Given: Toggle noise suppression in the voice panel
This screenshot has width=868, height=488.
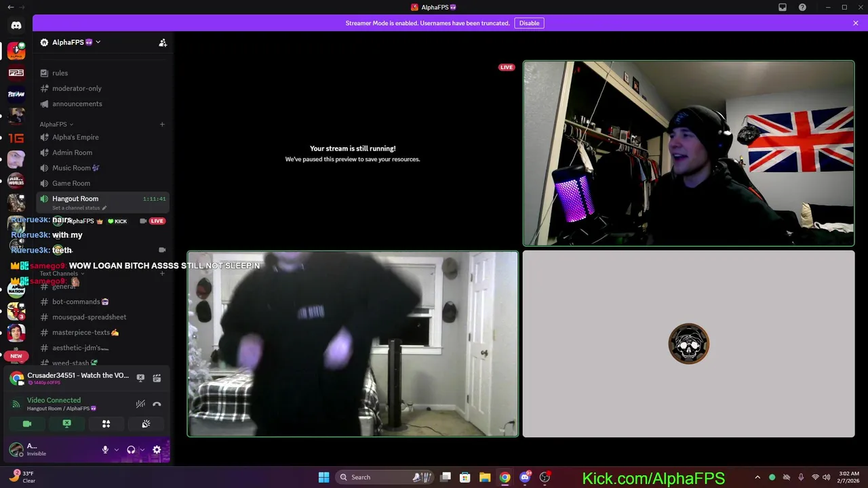Looking at the screenshot, I should (140, 404).
